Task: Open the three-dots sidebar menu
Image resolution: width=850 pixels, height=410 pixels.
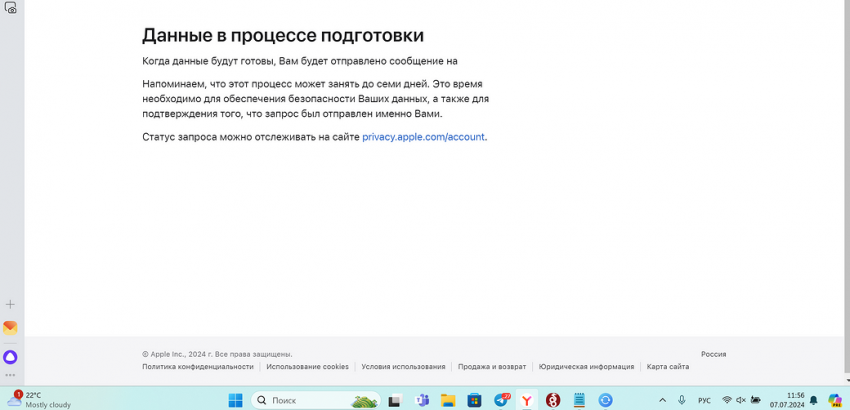Action: point(11,375)
